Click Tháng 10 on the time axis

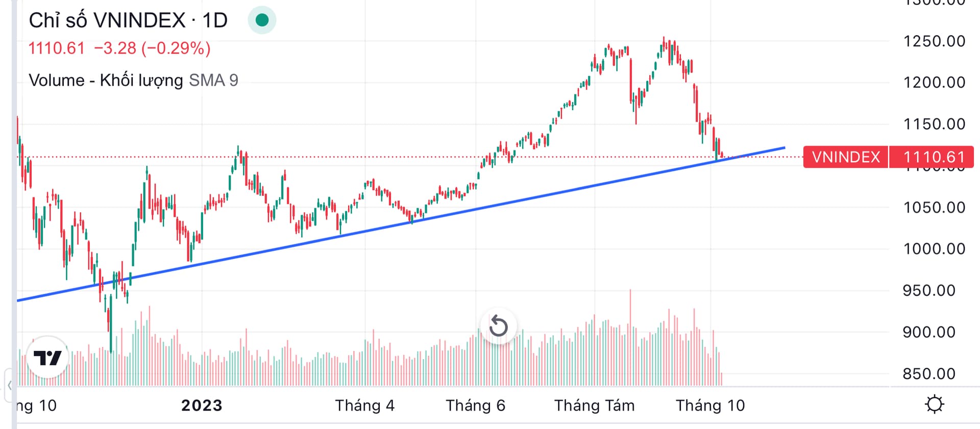(x=710, y=405)
